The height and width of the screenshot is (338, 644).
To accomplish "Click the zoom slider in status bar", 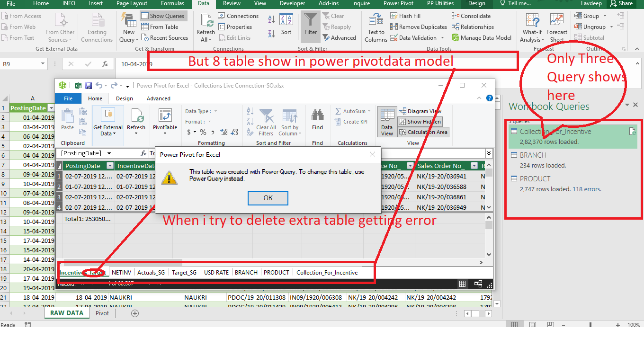I will [x=590, y=325].
